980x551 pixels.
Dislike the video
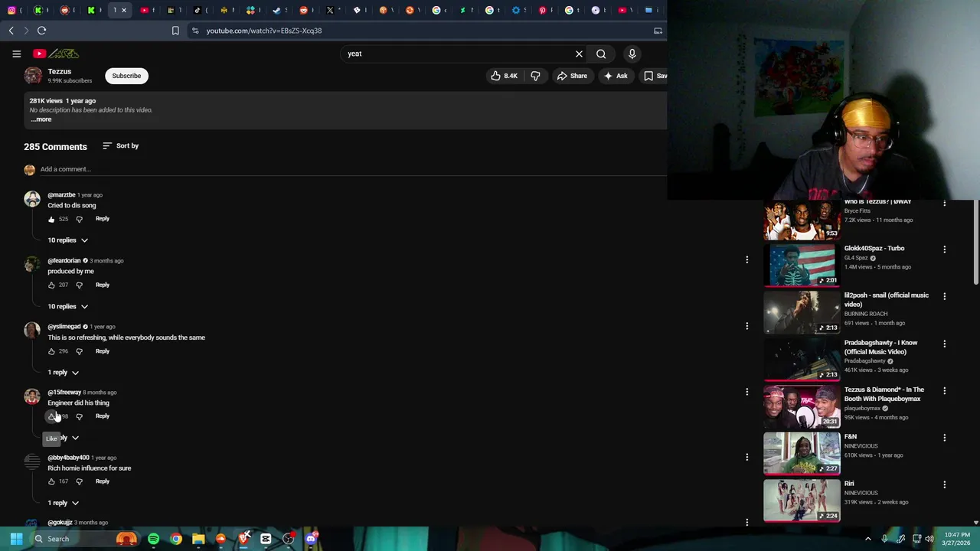pyautogui.click(x=535, y=76)
